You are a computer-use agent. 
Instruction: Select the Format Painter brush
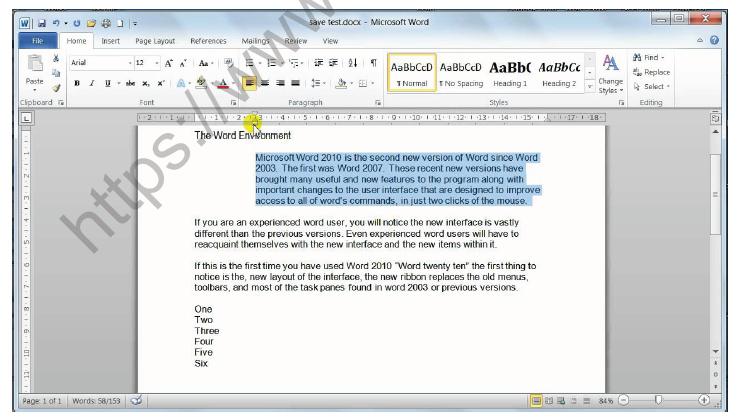pos(56,87)
